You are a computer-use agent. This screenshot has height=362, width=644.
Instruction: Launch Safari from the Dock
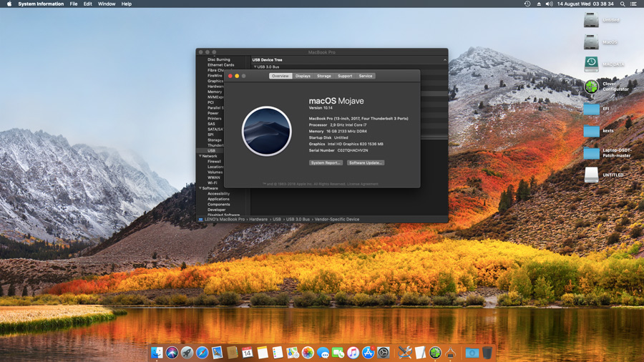click(x=203, y=353)
